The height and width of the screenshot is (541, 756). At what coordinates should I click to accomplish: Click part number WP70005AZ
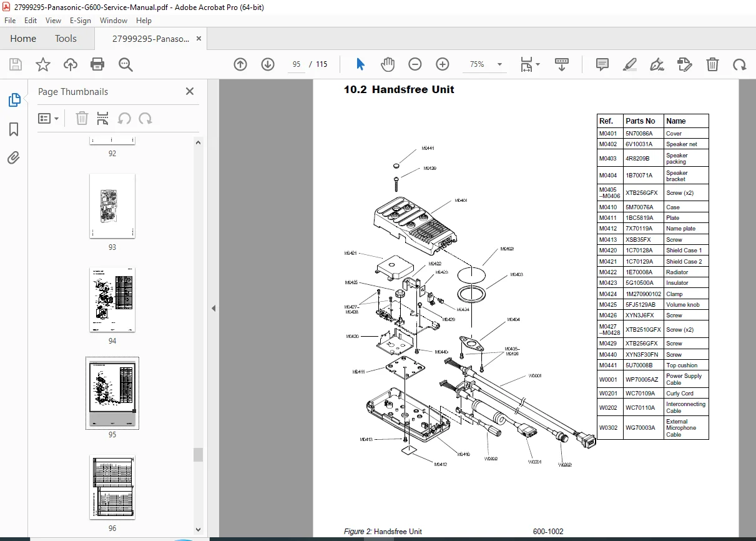coord(642,380)
